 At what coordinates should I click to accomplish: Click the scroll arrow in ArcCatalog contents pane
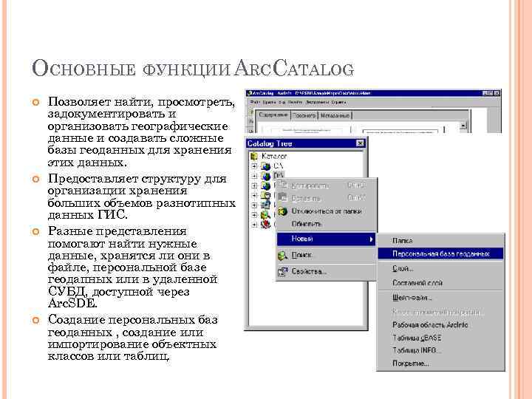click(x=463, y=126)
